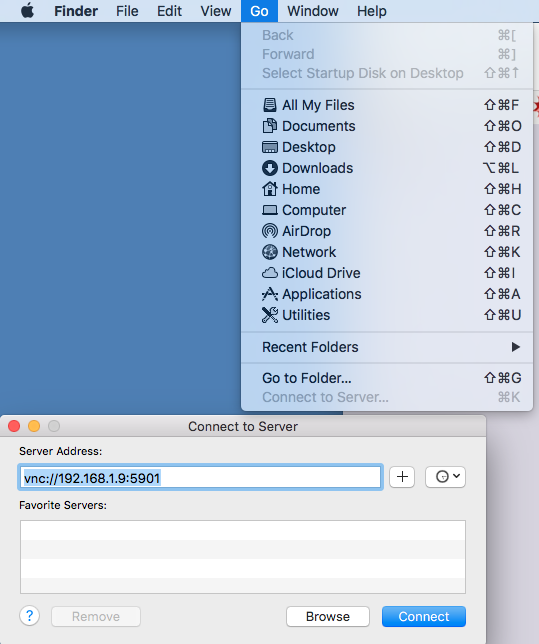Choose All My Files menu item
The width and height of the screenshot is (539, 644).
coord(387,105)
